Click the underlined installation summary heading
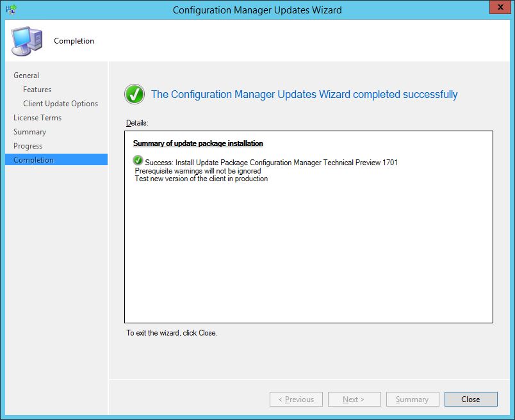Screen dimensions: 515x420 (198, 143)
